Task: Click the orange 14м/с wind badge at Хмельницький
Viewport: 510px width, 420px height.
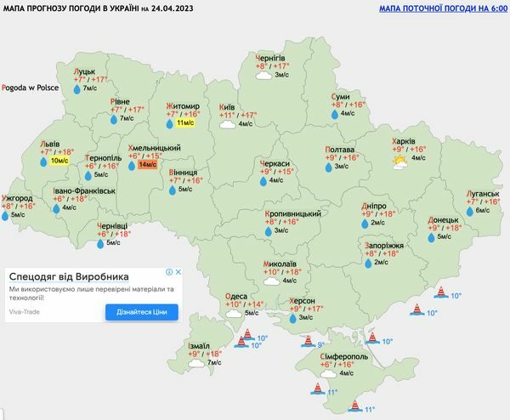Action: (147, 165)
